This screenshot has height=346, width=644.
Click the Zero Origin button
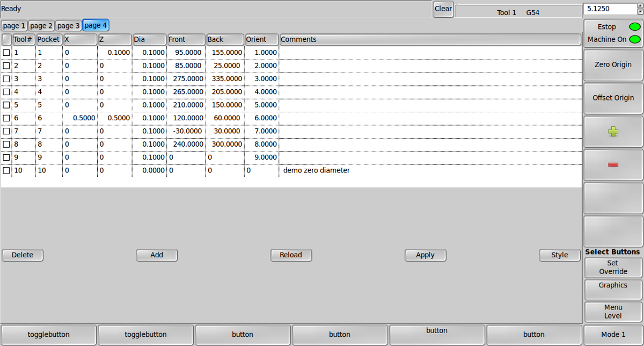(613, 65)
